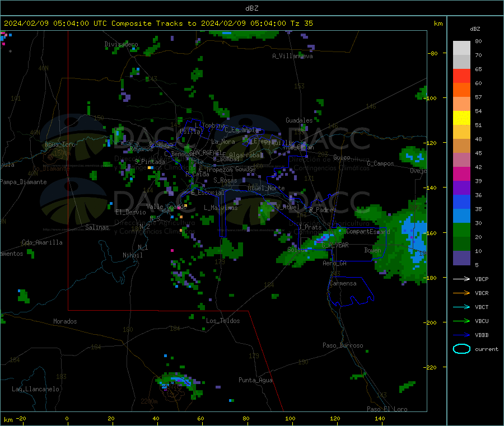Click the G_Campos map label

[x=380, y=163]
